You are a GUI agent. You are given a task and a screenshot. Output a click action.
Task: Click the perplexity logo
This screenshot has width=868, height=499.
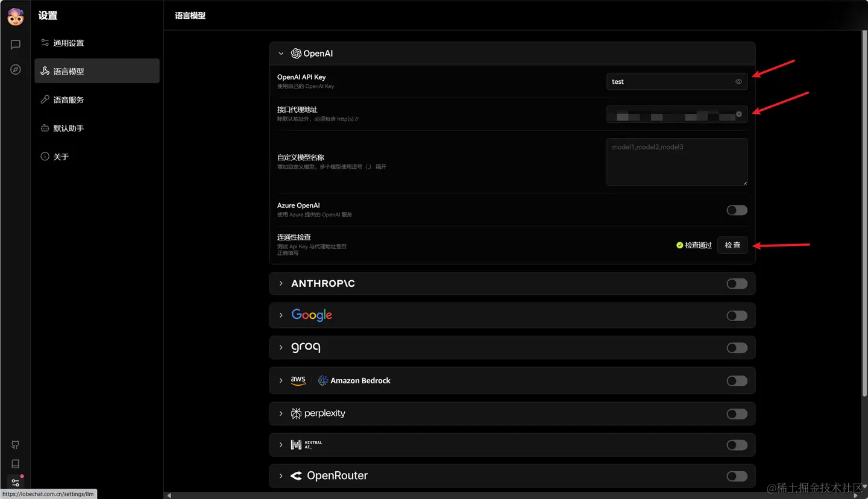coord(318,413)
